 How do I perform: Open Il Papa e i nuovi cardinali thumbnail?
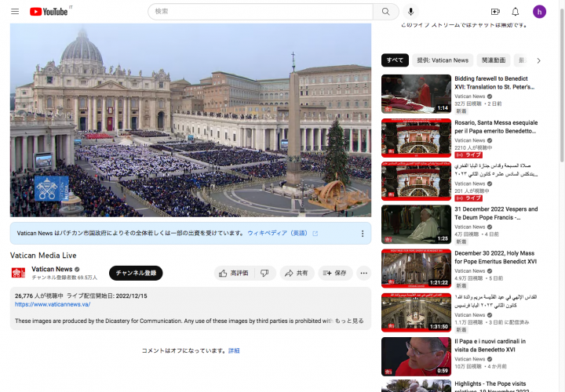coord(416,357)
